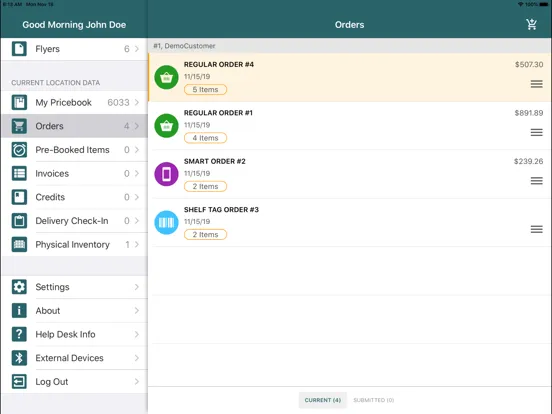This screenshot has width=552, height=414.
Task: Tap the purple Smart Order phone icon
Action: click(x=166, y=174)
